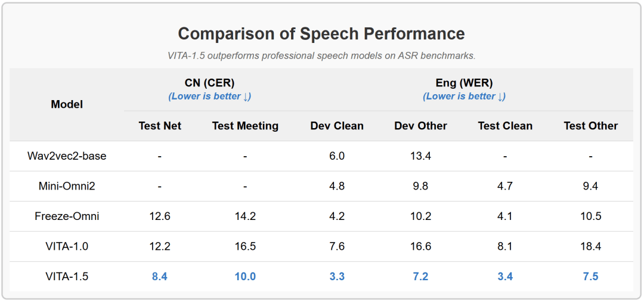Click the Eng (WER) group header
Screen dimensions: 644x301
coord(464,83)
